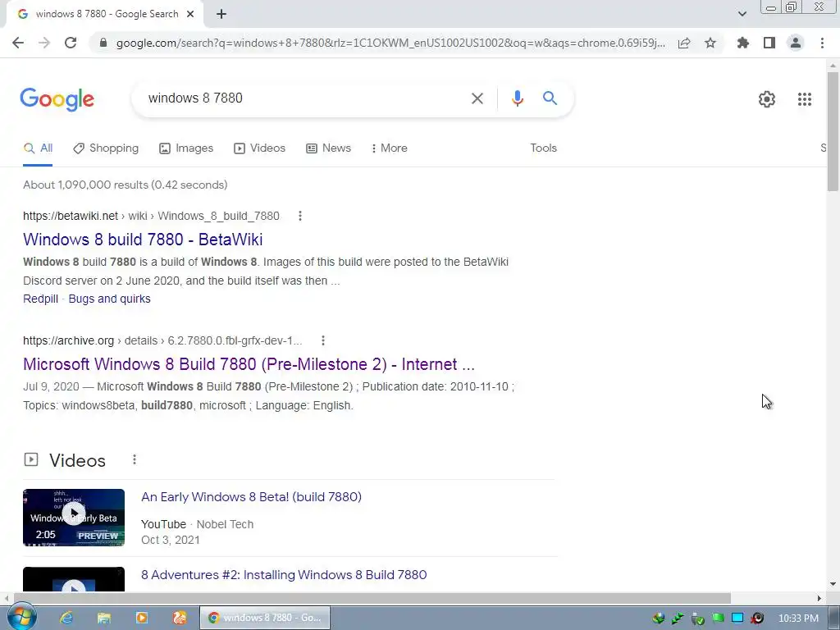
Task: Click the address bar URL
Action: (390, 43)
